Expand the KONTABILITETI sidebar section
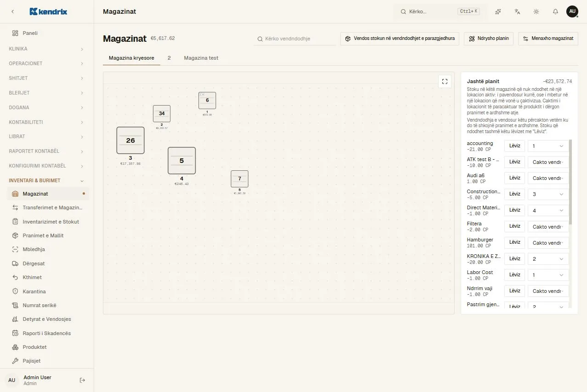The height and width of the screenshot is (392, 587). (x=47, y=122)
